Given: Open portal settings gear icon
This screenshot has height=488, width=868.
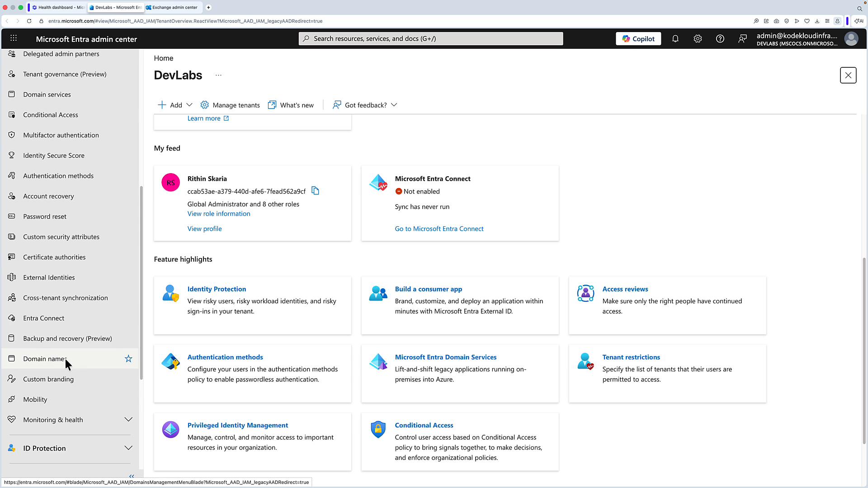Looking at the screenshot, I should point(698,39).
